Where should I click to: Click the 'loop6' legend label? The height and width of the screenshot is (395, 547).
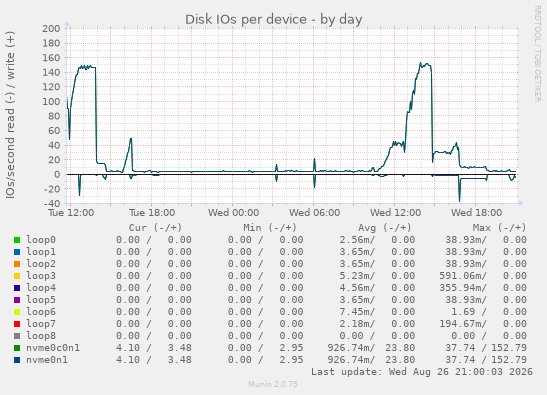pyautogui.click(x=41, y=312)
